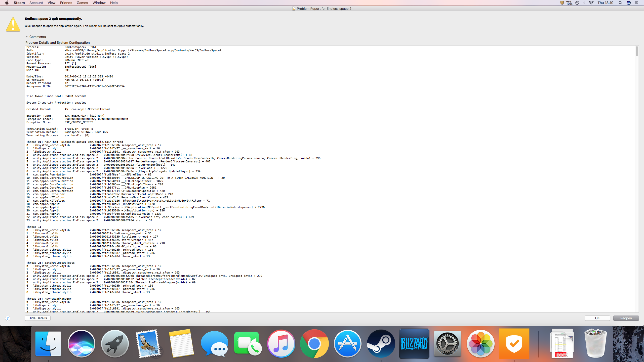
Task: Click the report's vertical scrollbar thumb
Action: 637,51
